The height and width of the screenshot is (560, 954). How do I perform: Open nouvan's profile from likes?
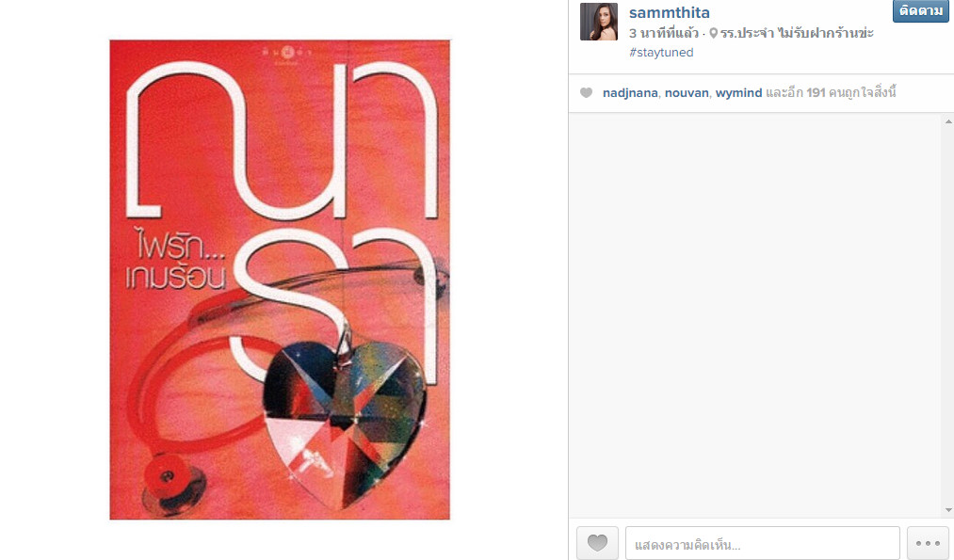coord(687,92)
